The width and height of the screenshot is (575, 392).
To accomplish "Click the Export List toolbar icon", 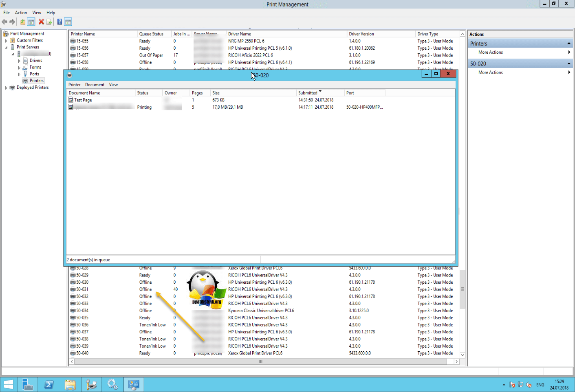I will [x=49, y=22].
